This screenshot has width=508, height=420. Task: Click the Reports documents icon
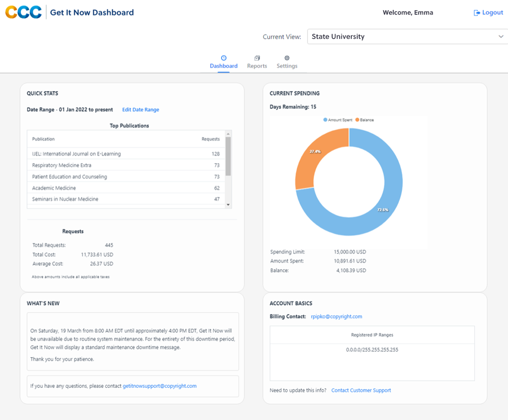(257, 58)
